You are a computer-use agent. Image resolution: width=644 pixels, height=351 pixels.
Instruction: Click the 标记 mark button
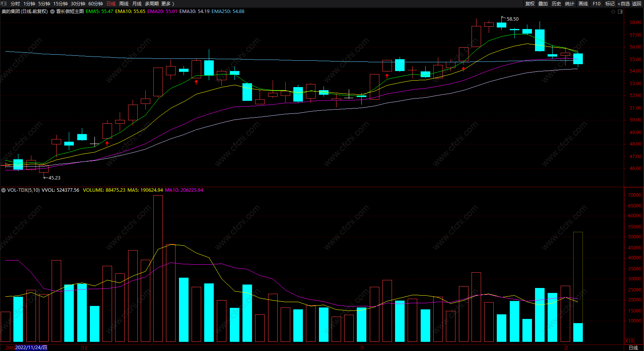610,4
